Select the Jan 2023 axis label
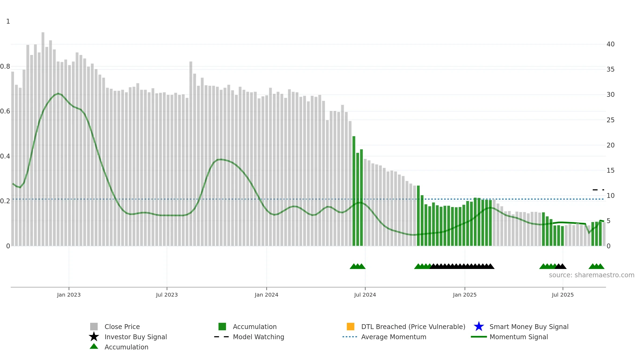The height and width of the screenshot is (362, 644). tap(69, 295)
